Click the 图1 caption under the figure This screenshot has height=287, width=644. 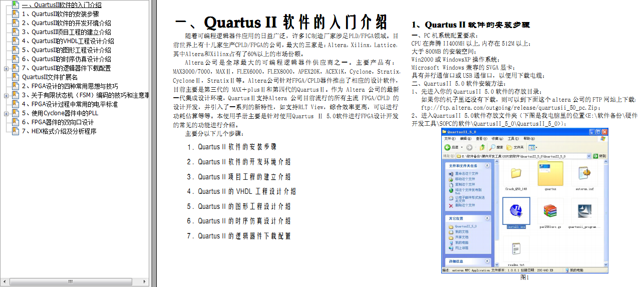[524, 277]
